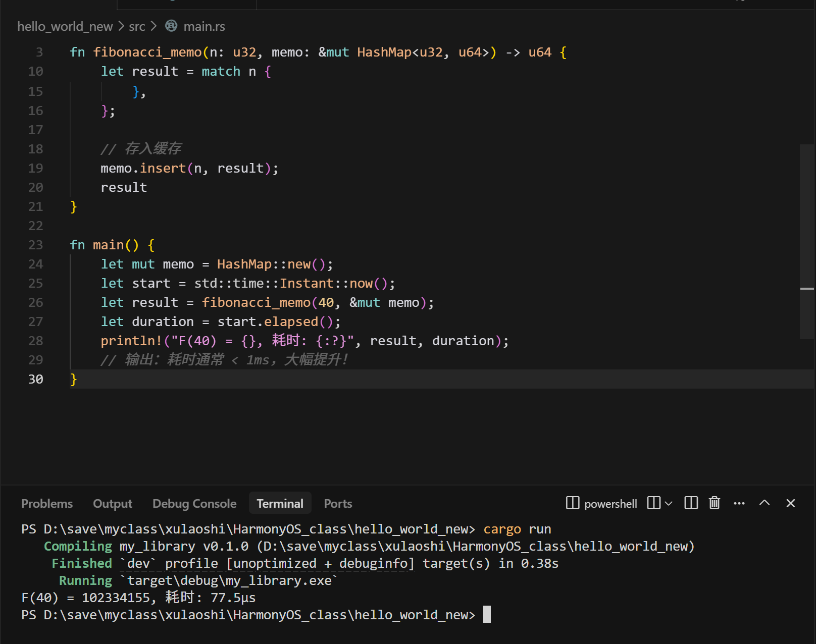Viewport: 816px width, 644px height.
Task: Click the 'Running `target\debug\my_library.exe`' line
Action: (x=198, y=580)
